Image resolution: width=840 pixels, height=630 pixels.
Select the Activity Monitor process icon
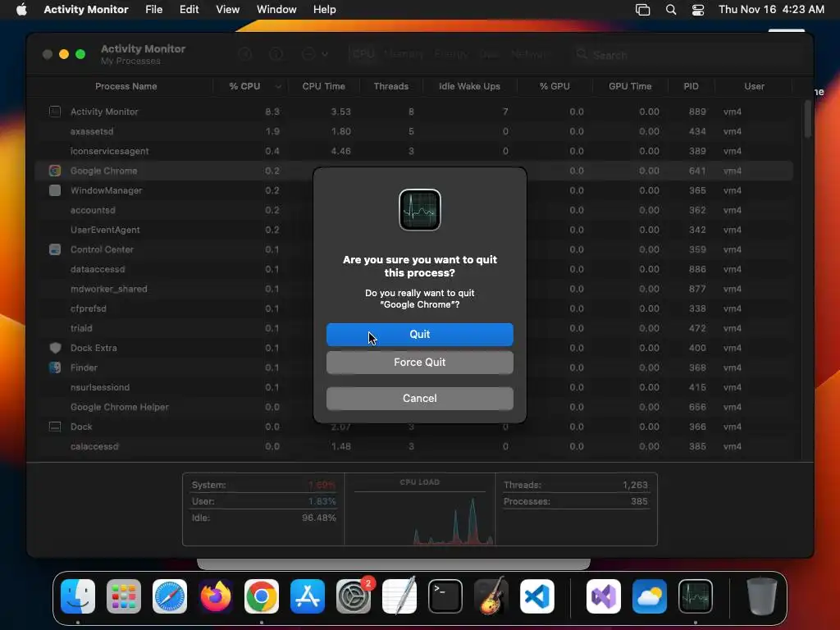click(x=55, y=112)
